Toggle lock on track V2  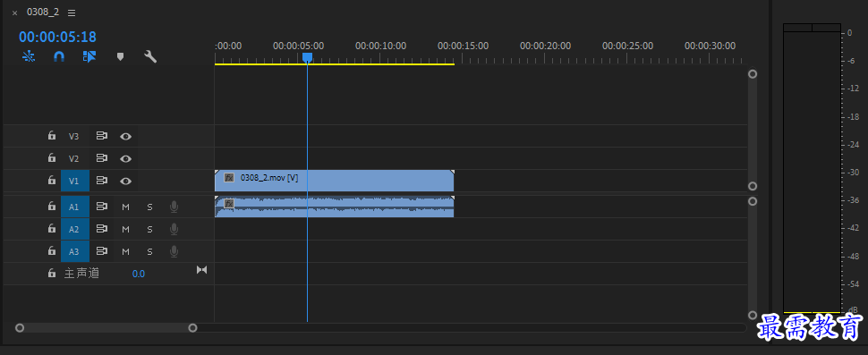point(52,158)
